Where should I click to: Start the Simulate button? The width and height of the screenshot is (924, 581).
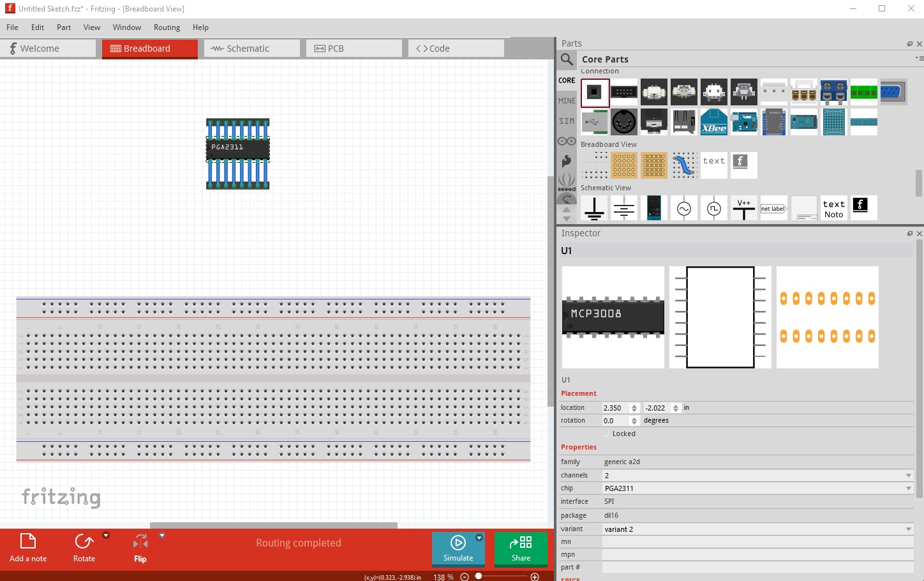point(458,548)
